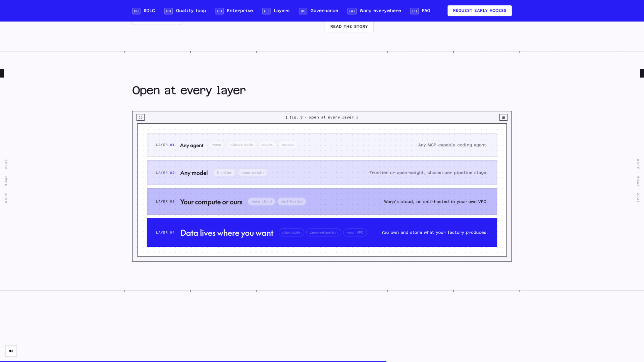Click the code brackets icon in figure header
This screenshot has width=644, height=362.
click(141, 117)
